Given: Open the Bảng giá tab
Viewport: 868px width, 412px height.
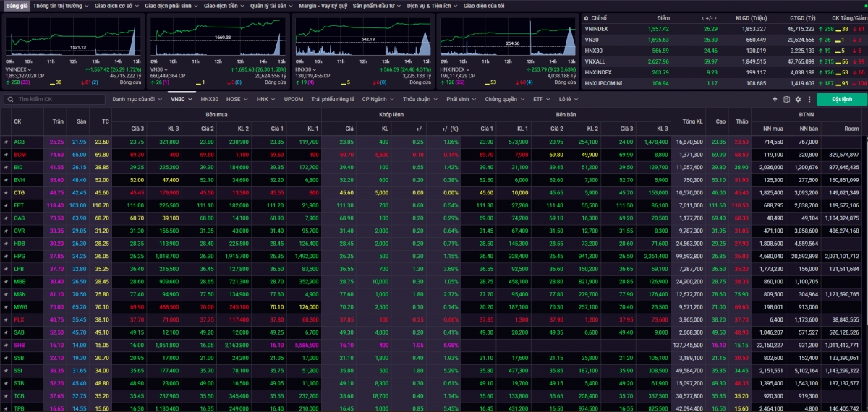Looking at the screenshot, I should tap(16, 5).
